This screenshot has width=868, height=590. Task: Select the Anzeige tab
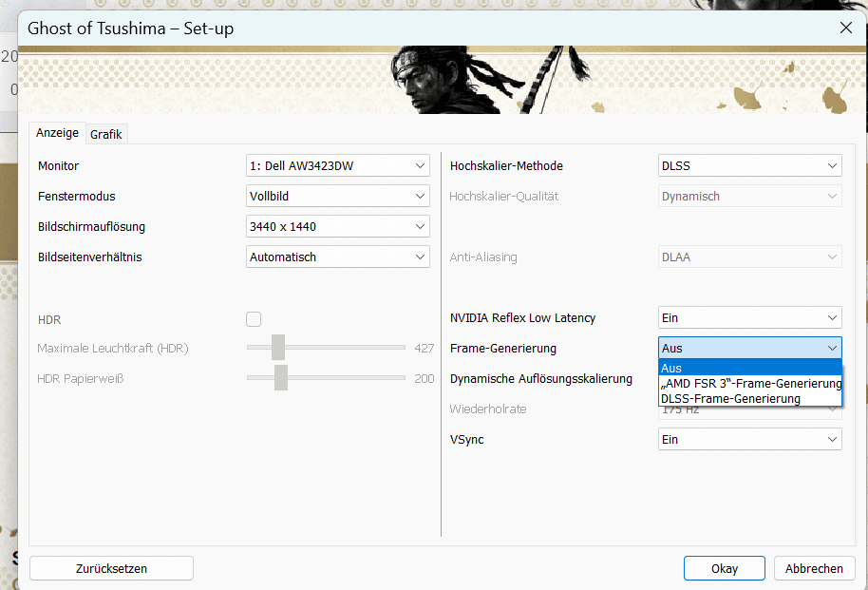click(x=58, y=133)
